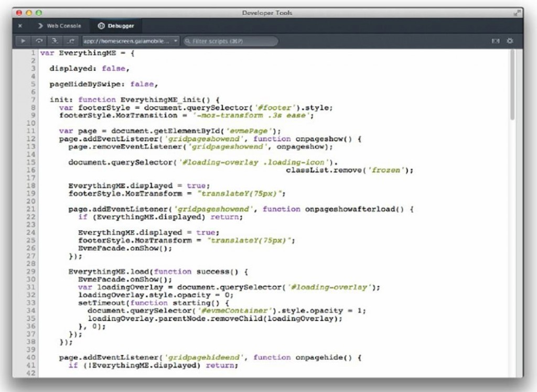Click line number 40 in the gutter
Viewport: 537px width, 392px height.
point(31,357)
